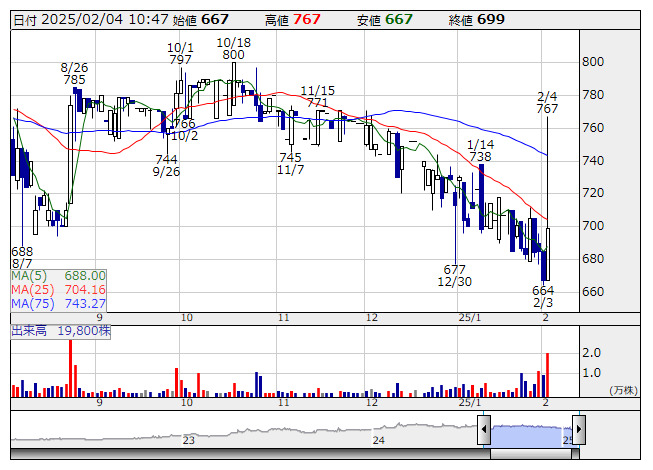Click the 11/15 771 high annotation
The height and width of the screenshot is (470, 653).
318,97
